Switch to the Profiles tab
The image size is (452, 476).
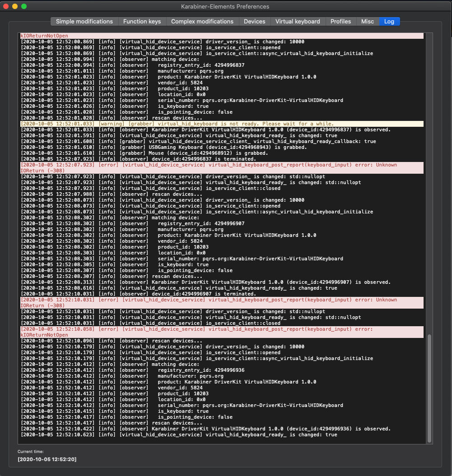(x=340, y=22)
